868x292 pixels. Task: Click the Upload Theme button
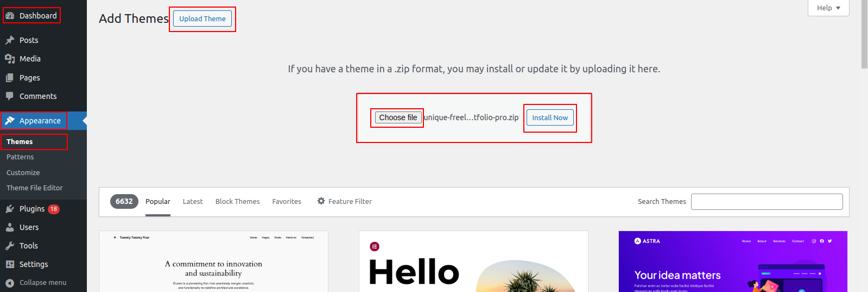tap(202, 18)
